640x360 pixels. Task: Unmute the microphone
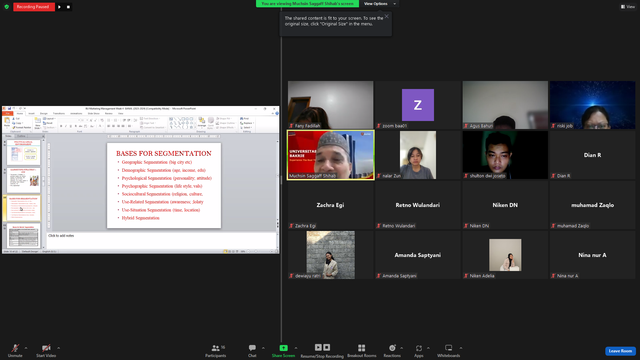[x=15, y=350]
